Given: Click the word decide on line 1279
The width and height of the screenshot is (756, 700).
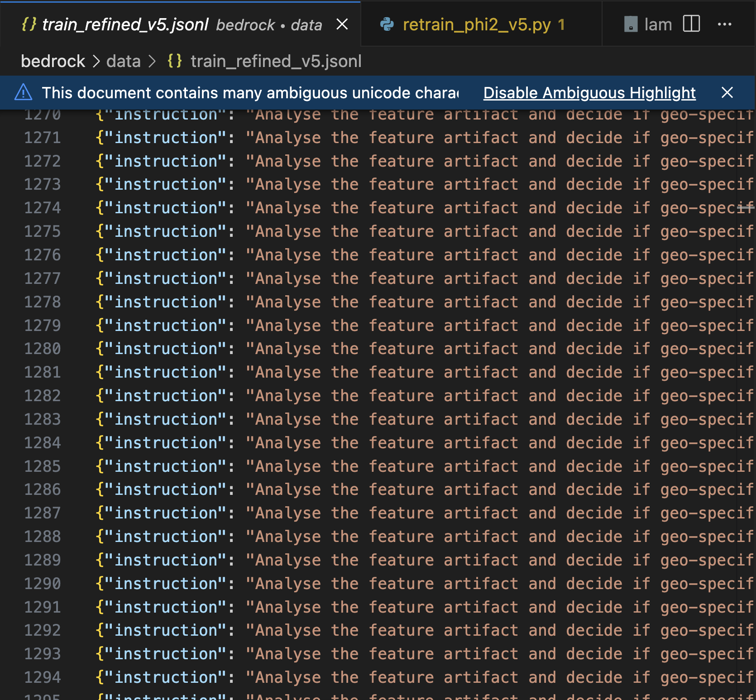Looking at the screenshot, I should click(594, 326).
